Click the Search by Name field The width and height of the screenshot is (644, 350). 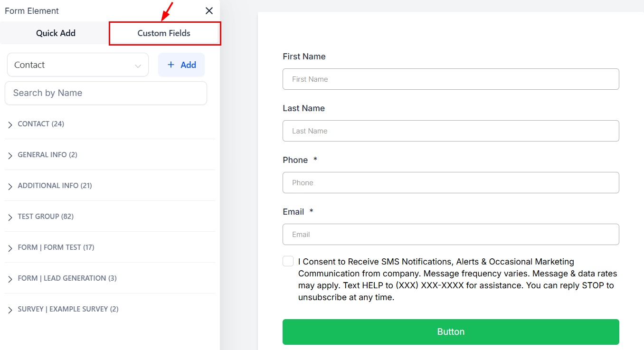click(106, 93)
